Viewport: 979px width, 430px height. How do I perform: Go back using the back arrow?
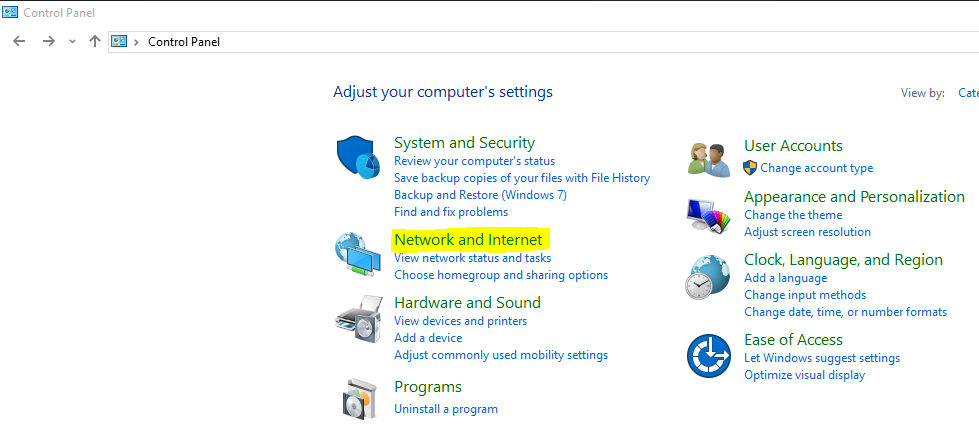(x=19, y=41)
